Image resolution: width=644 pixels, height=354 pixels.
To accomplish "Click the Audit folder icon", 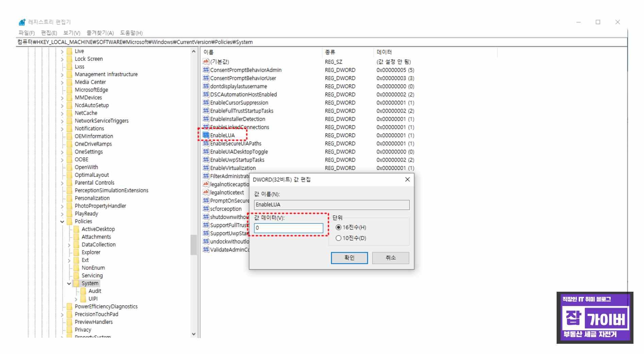I will 83,291.
